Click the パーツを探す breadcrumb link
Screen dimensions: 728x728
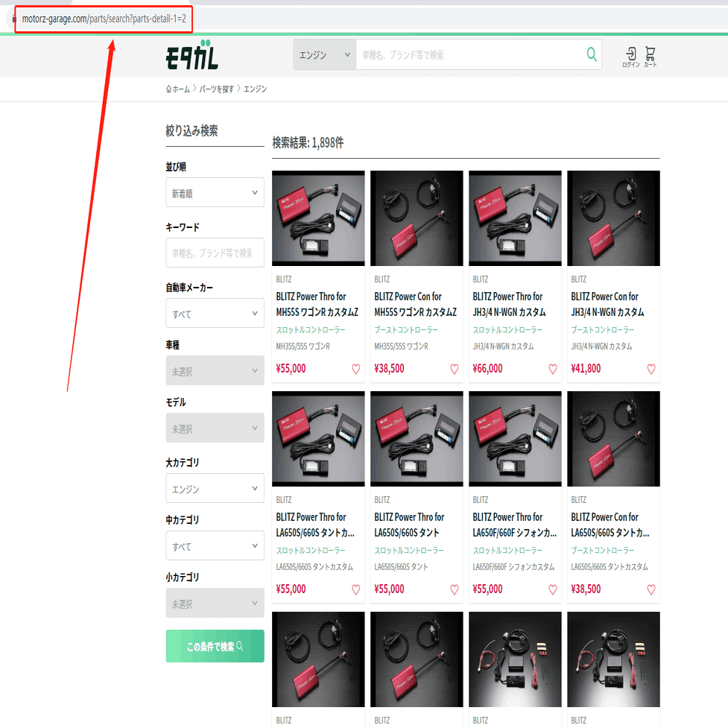(216, 89)
